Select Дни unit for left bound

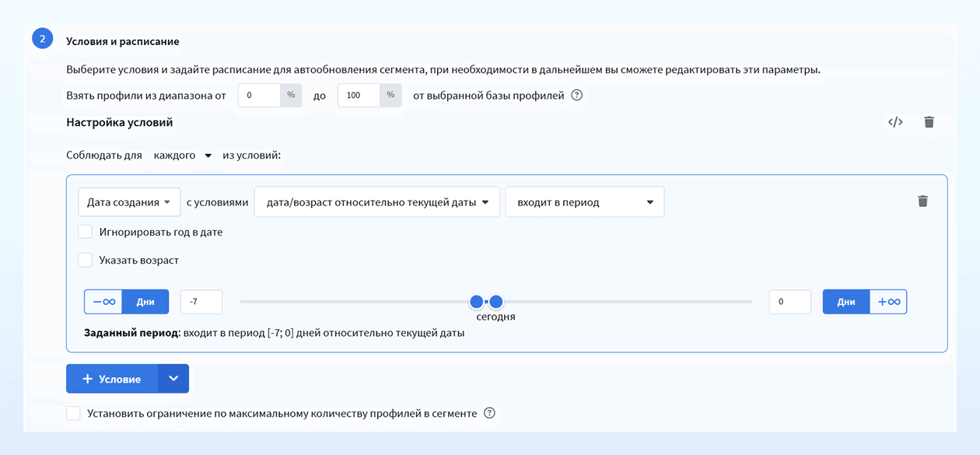145,302
